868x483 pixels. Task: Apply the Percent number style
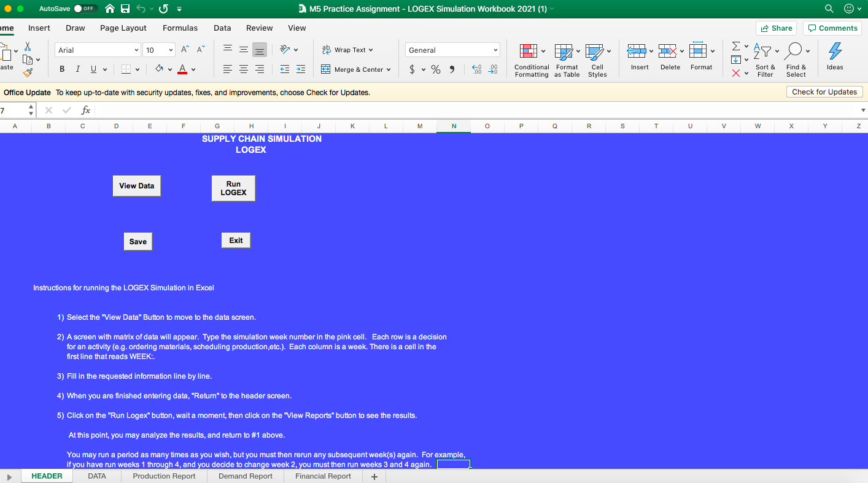(x=436, y=69)
